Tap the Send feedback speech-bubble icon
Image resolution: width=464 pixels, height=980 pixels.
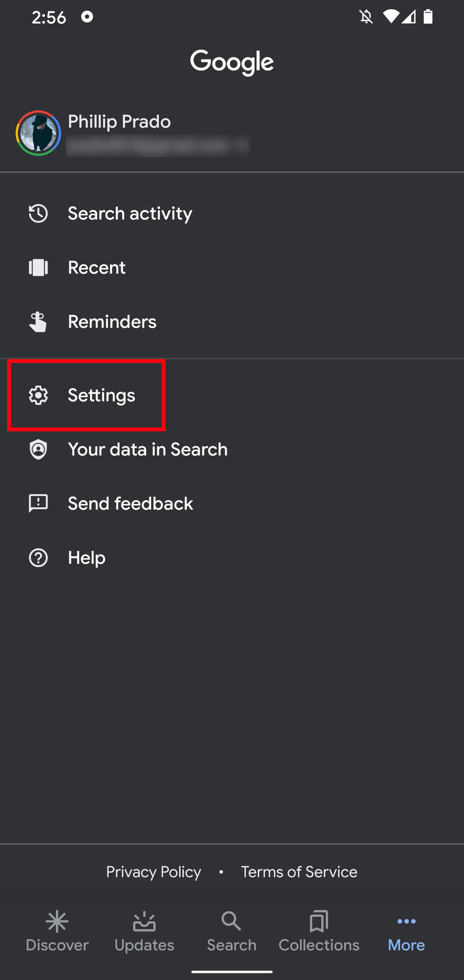(x=38, y=504)
